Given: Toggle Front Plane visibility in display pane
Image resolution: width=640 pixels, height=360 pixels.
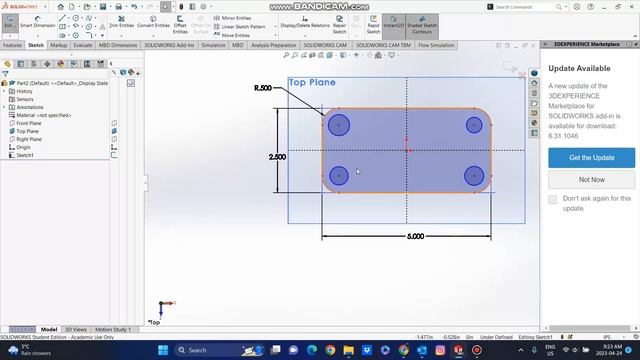Looking at the screenshot, I should click(x=114, y=123).
